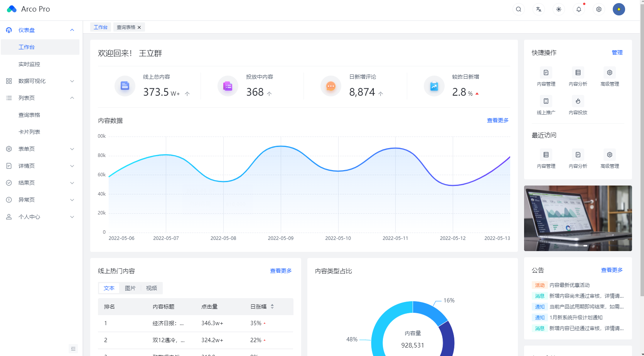
Task: Open the notification bell
Action: pyautogui.click(x=579, y=9)
